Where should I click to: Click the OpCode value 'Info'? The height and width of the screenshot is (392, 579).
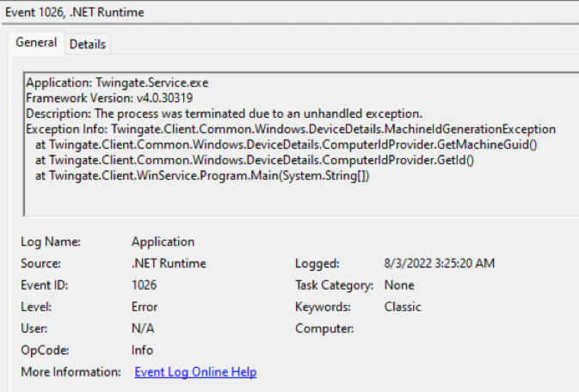142,350
